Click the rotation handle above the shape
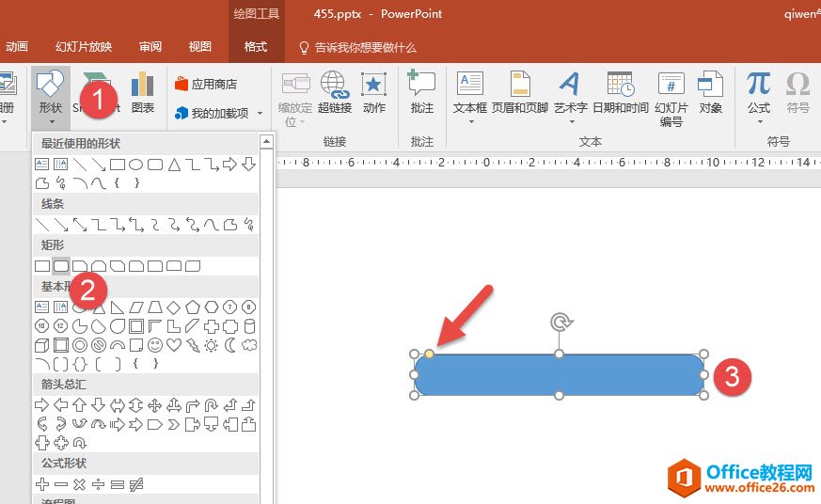The height and width of the screenshot is (504, 821). click(x=560, y=322)
